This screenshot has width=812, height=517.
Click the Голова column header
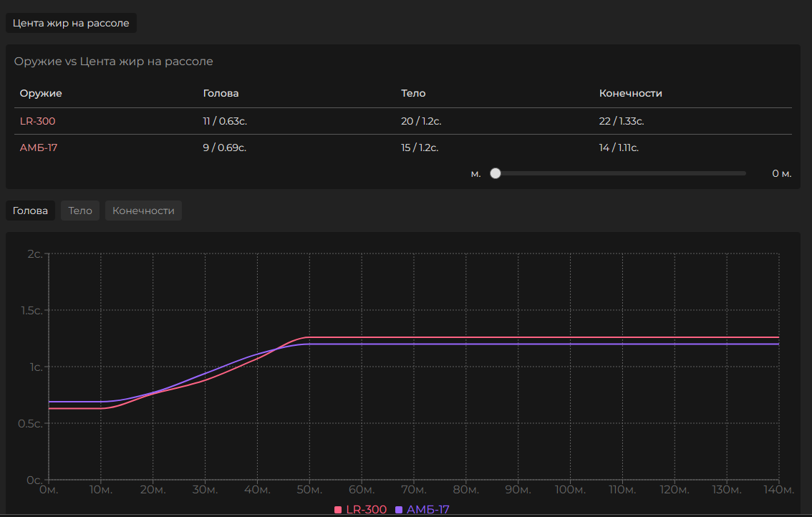tap(221, 93)
